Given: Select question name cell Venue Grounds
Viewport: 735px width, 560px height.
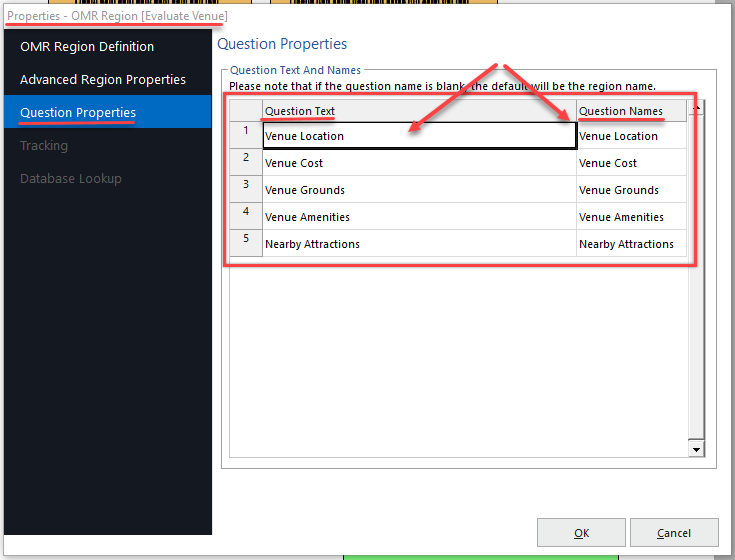Looking at the screenshot, I should 631,190.
